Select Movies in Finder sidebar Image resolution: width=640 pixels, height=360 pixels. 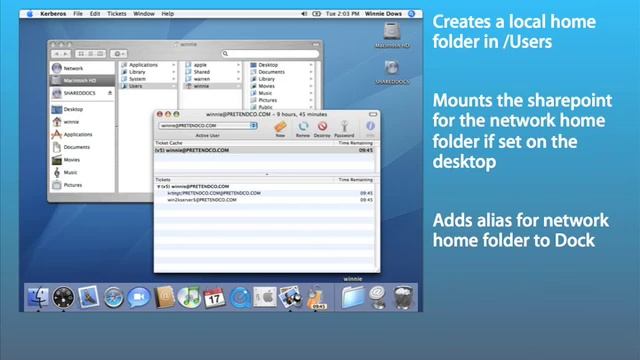82,160
